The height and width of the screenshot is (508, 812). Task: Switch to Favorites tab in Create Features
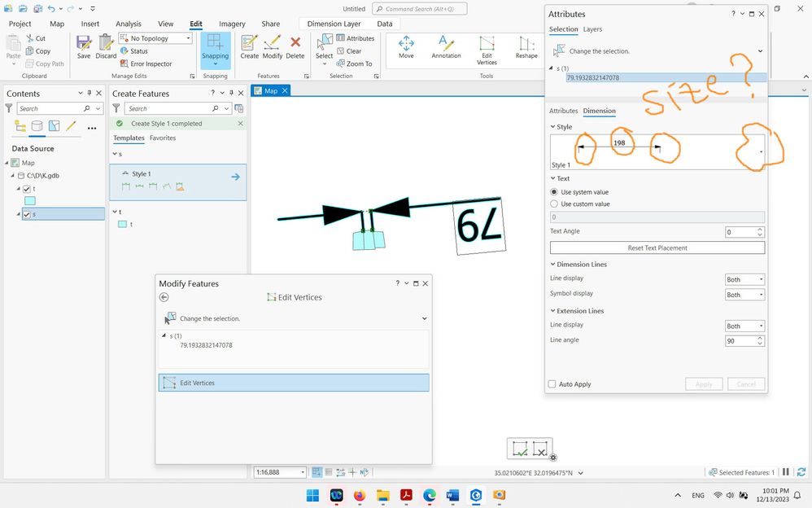[x=163, y=138]
